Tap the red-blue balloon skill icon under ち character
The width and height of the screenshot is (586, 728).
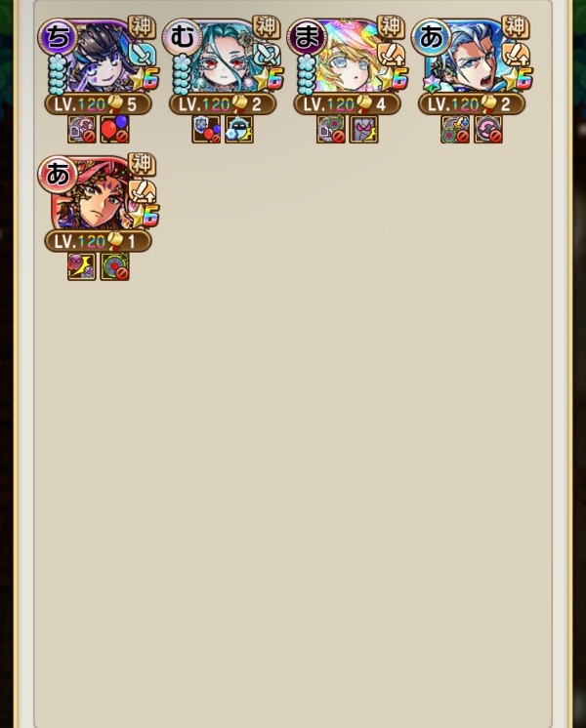115,129
